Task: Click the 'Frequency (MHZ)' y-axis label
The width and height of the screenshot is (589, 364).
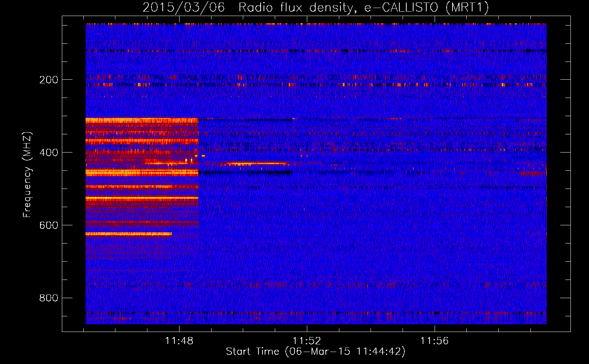Action: 27,174
